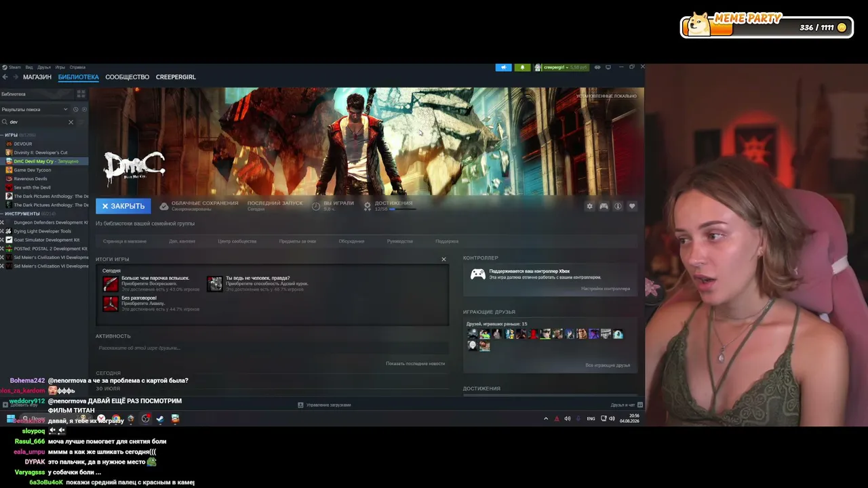
Task: Show hidden tray icons chevron
Action: [x=546, y=419]
